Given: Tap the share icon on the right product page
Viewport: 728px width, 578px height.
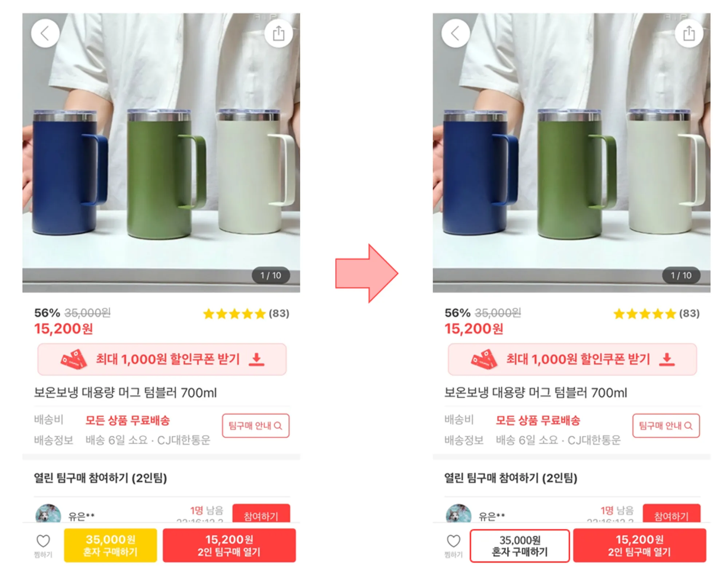Looking at the screenshot, I should click(689, 34).
